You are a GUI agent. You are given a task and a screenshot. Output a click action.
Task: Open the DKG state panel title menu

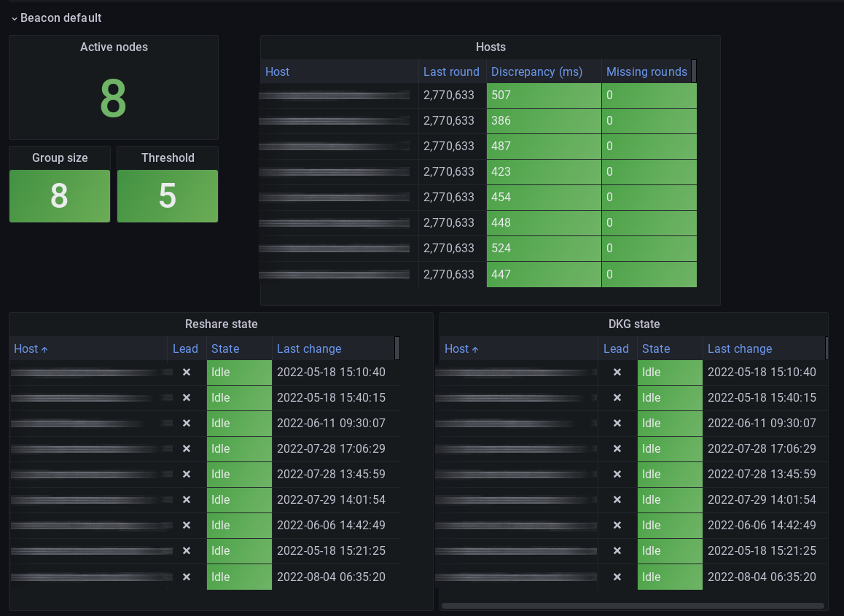click(633, 324)
